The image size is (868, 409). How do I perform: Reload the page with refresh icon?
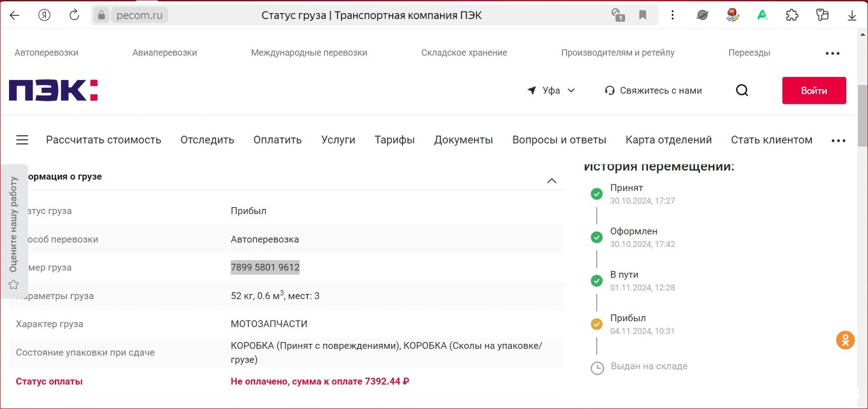(74, 15)
